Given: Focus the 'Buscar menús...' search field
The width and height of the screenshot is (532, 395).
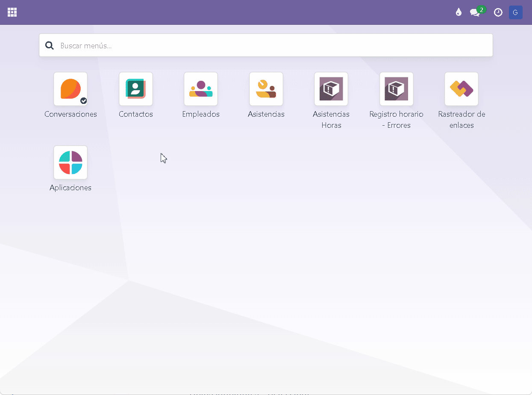Looking at the screenshot, I should pyautogui.click(x=273, y=45).
